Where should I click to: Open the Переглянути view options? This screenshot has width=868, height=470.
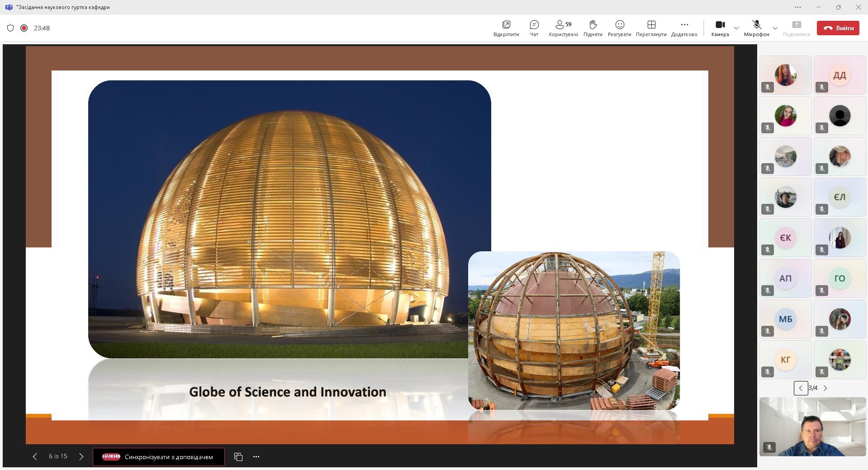(651, 28)
